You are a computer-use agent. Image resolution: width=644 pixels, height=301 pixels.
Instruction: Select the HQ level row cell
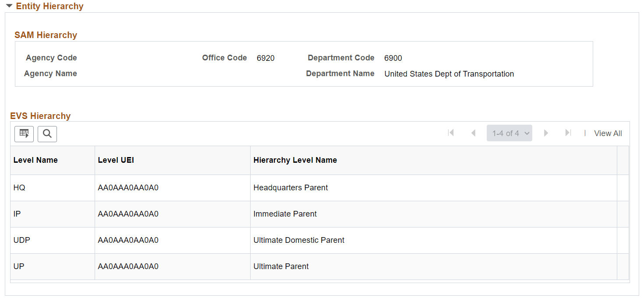click(x=19, y=188)
